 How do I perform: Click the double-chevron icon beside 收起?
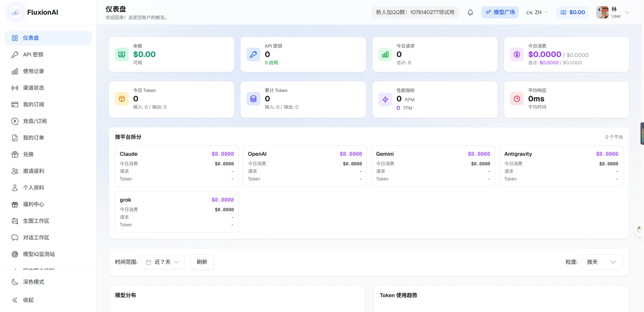pyautogui.click(x=15, y=300)
